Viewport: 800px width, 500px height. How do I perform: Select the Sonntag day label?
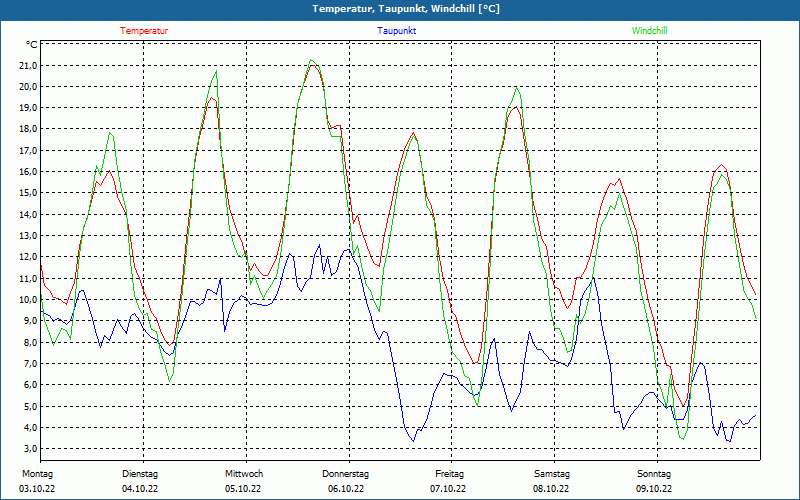[x=654, y=474]
